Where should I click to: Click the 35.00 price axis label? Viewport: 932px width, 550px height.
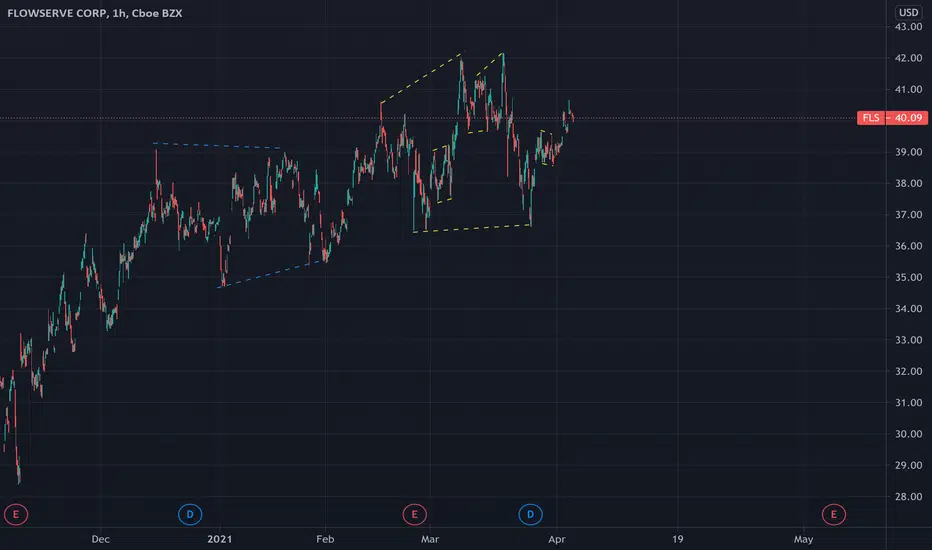[908, 277]
